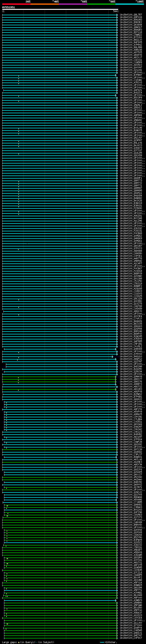Open hit UniRef100_Q8L7R7

(x=131, y=15)
